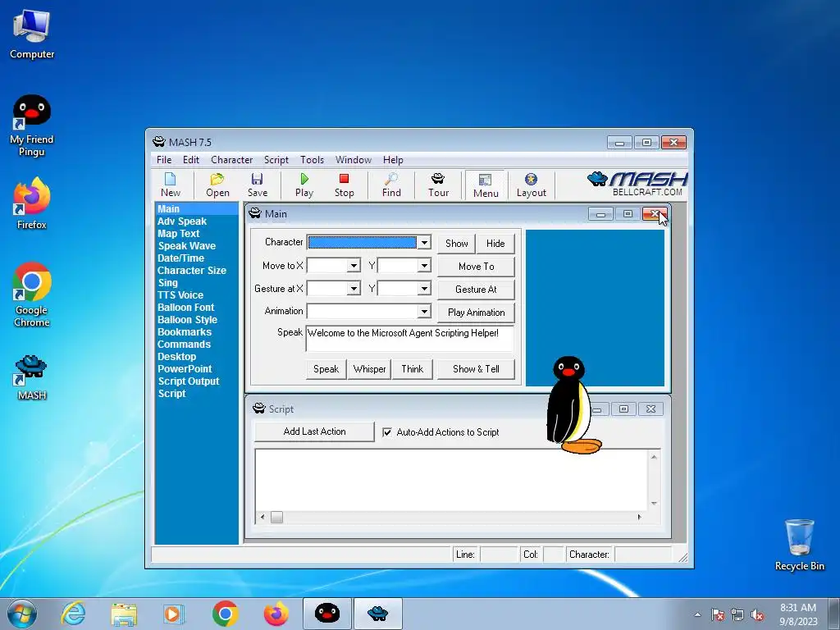The height and width of the screenshot is (630, 840).
Task: Expand the Animation dropdown list
Action: pos(424,311)
